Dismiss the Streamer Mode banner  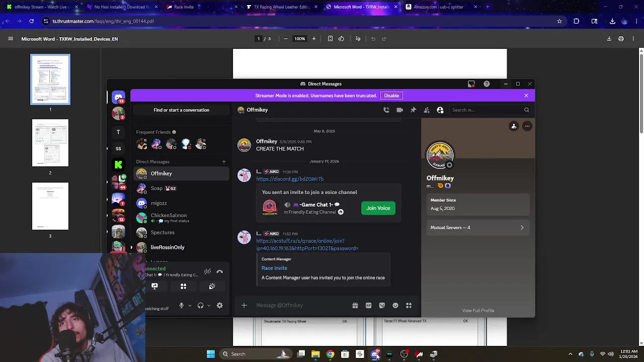[526, 96]
